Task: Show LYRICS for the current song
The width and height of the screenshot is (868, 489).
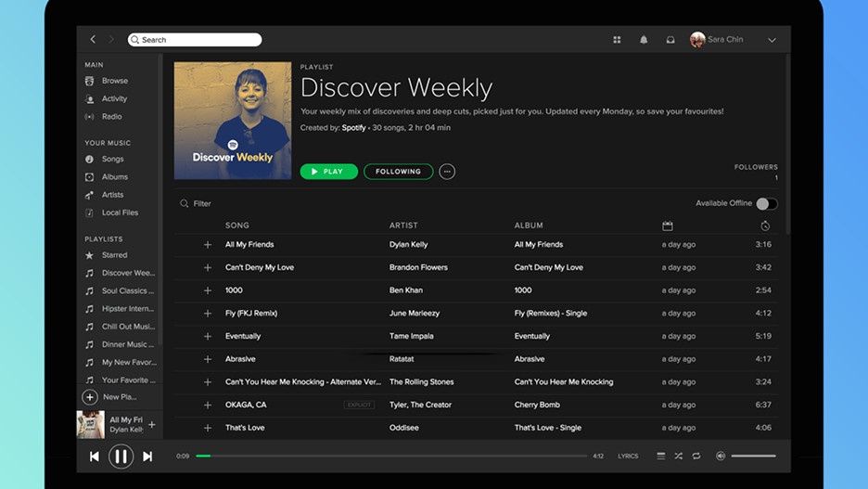Action: tap(629, 457)
